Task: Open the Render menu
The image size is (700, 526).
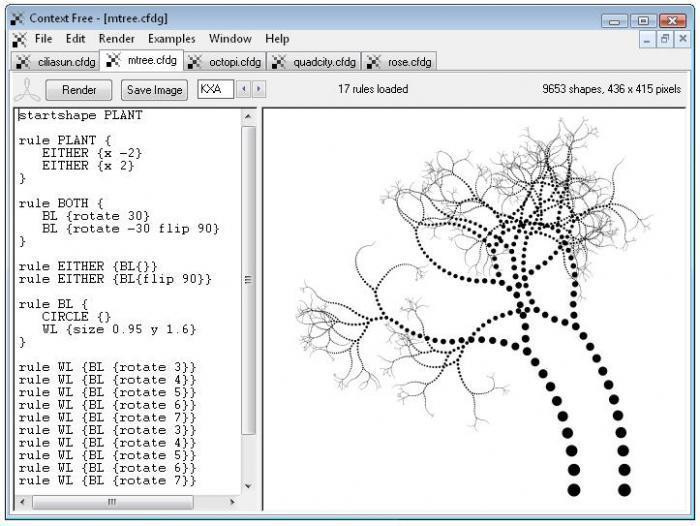Action: [x=116, y=39]
